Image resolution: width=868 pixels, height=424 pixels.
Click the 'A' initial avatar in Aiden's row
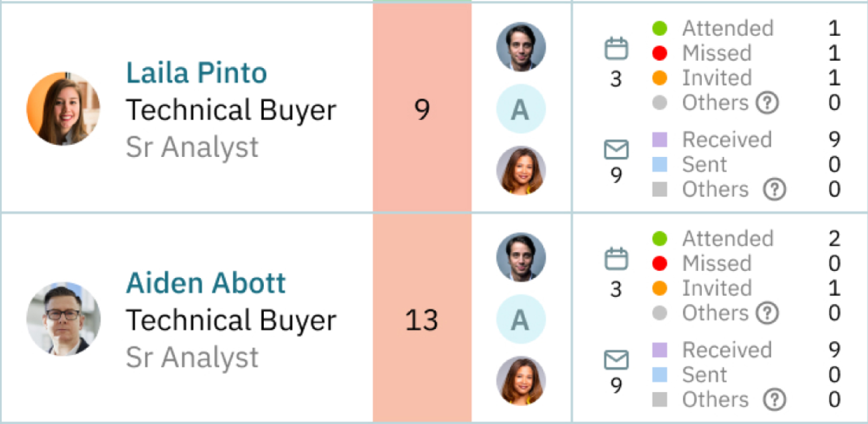[521, 319]
